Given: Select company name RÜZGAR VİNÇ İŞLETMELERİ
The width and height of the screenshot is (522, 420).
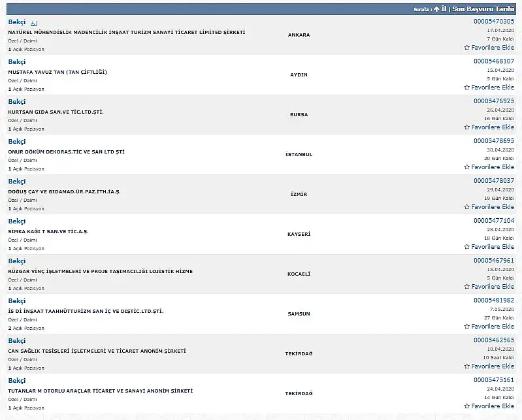Looking at the screenshot, I should [x=100, y=272].
